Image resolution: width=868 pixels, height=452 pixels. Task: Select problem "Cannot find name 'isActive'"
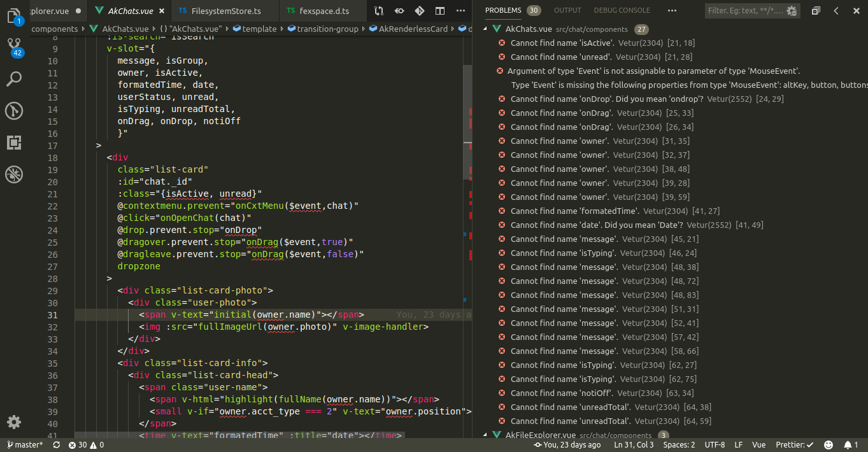[x=562, y=43]
